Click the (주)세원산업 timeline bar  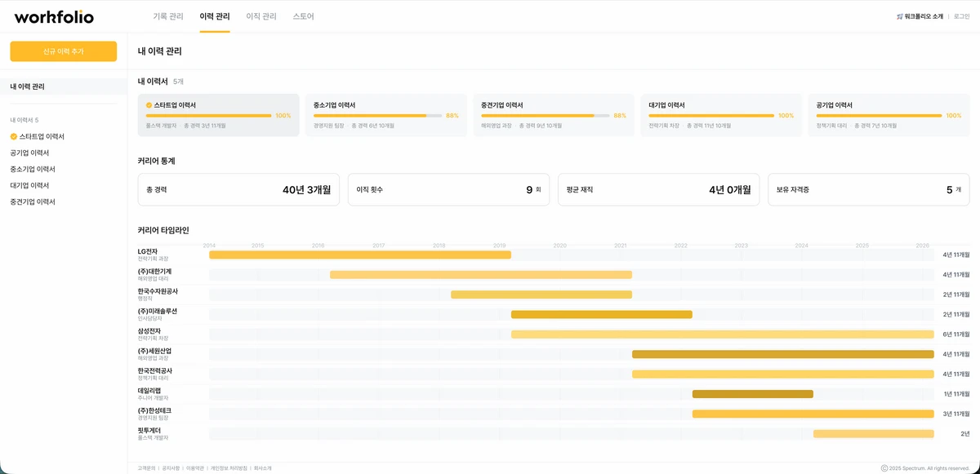click(x=783, y=354)
